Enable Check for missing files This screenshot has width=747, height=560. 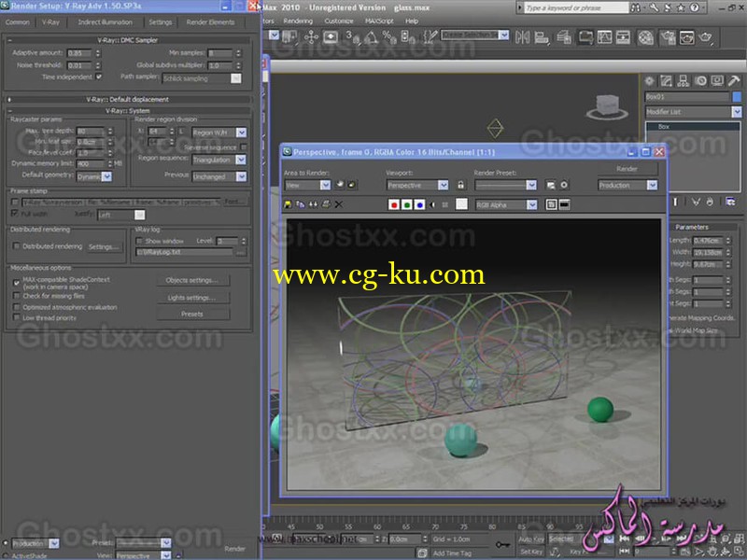click(x=16, y=296)
